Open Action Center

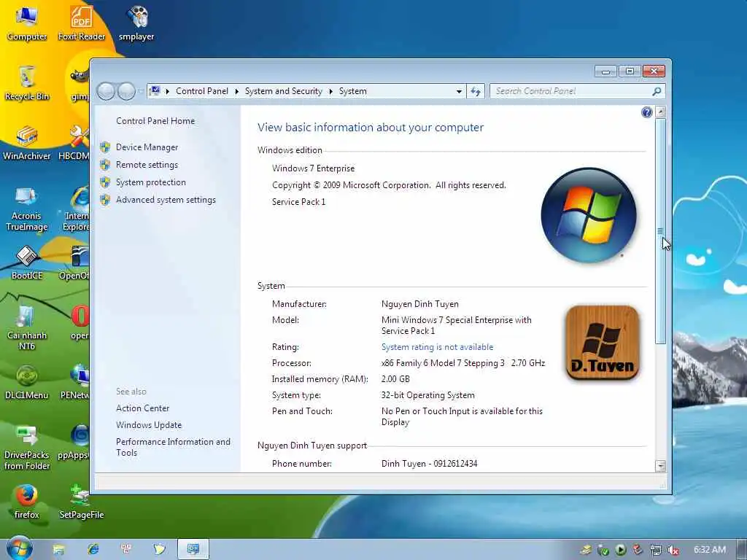click(x=142, y=408)
